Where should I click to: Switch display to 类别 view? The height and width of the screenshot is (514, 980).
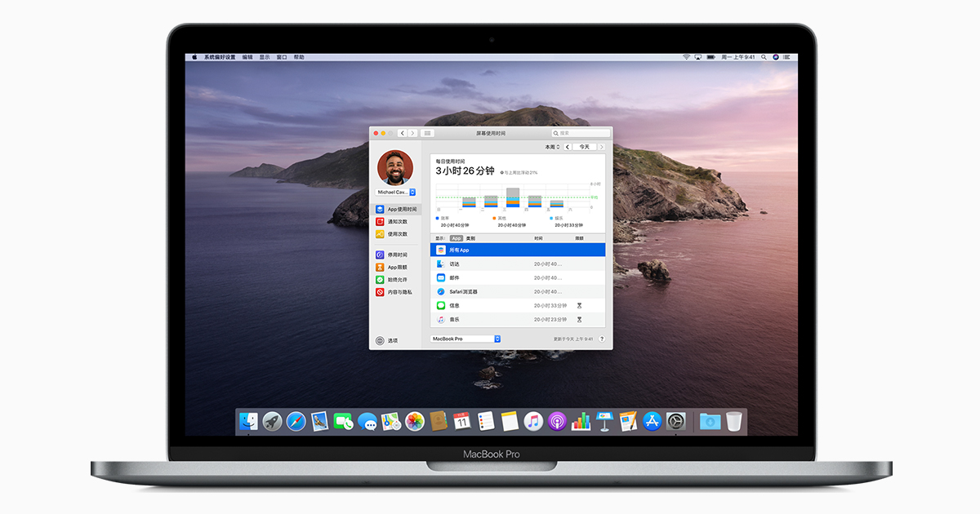coord(470,238)
